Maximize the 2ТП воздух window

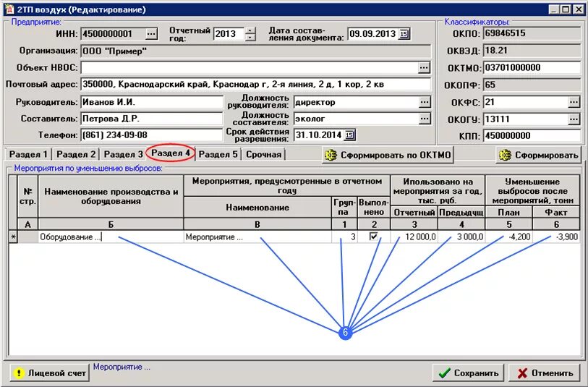pyautogui.click(x=566, y=9)
